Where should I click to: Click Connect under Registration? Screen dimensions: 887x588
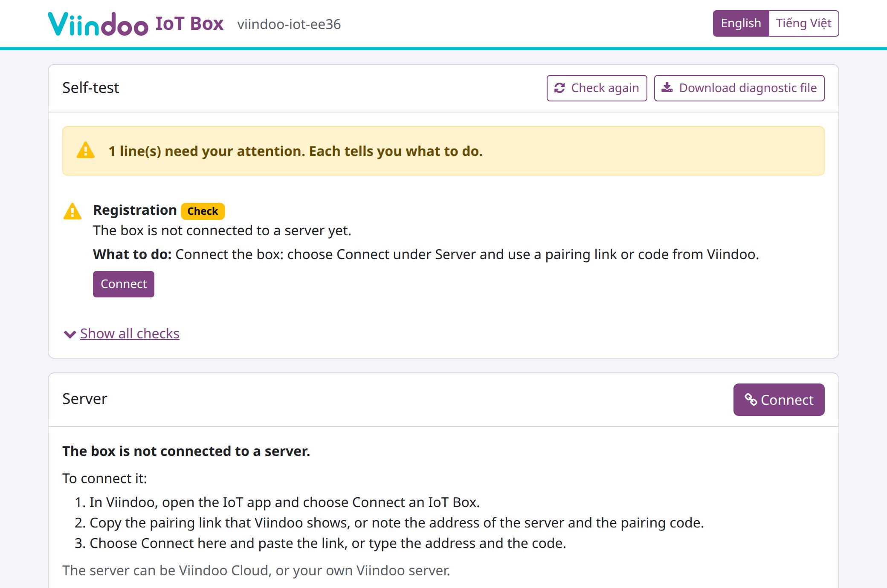point(124,284)
